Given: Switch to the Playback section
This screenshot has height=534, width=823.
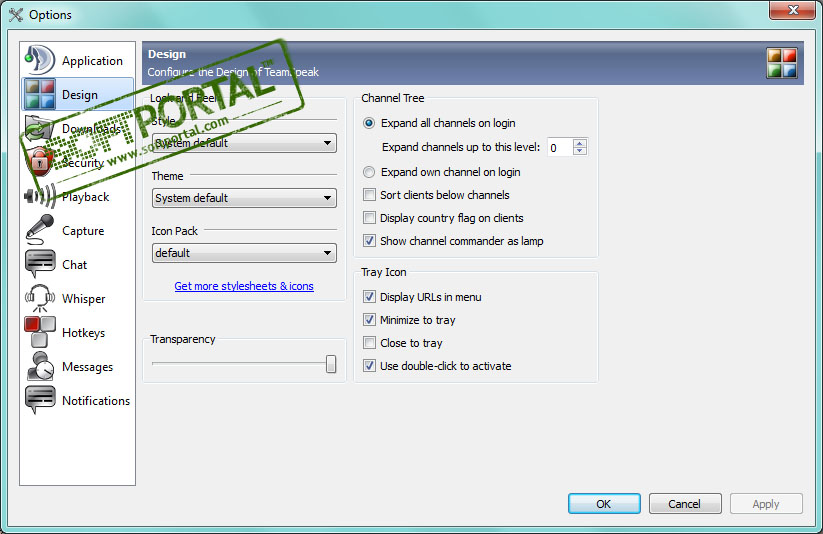Looking at the screenshot, I should (x=77, y=197).
